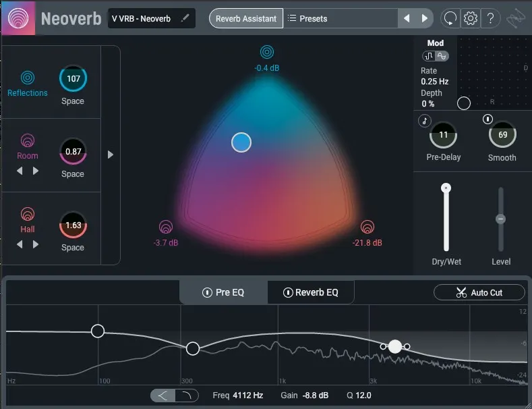Choose the low-pass filter shape button
The width and height of the screenshot is (532, 409).
[187, 396]
